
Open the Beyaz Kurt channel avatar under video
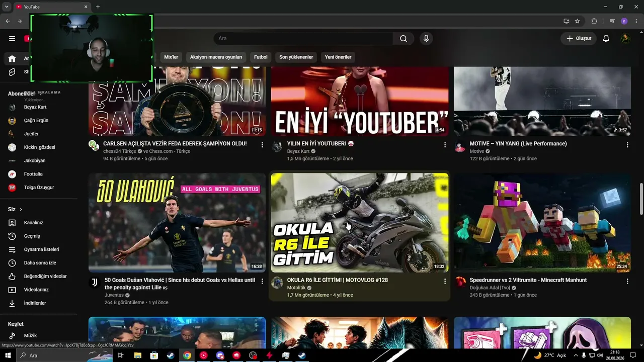pyautogui.click(x=277, y=146)
